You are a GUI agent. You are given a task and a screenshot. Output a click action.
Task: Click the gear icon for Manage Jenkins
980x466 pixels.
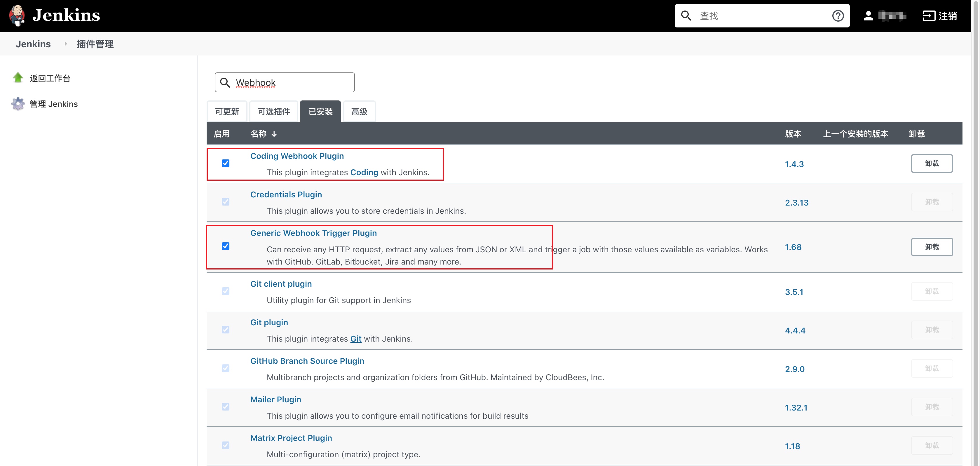(x=18, y=104)
